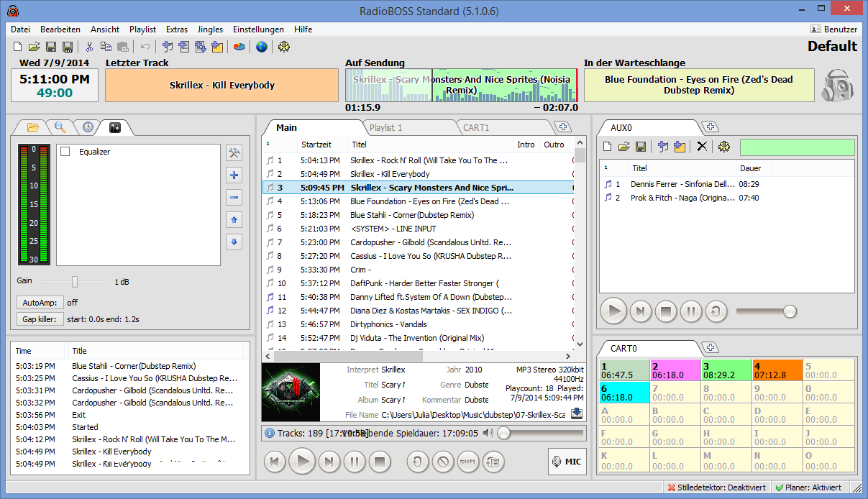Toggle the playlist insert-mode button beside SHFL
Screen dimensions: 868x499
pos(493,461)
